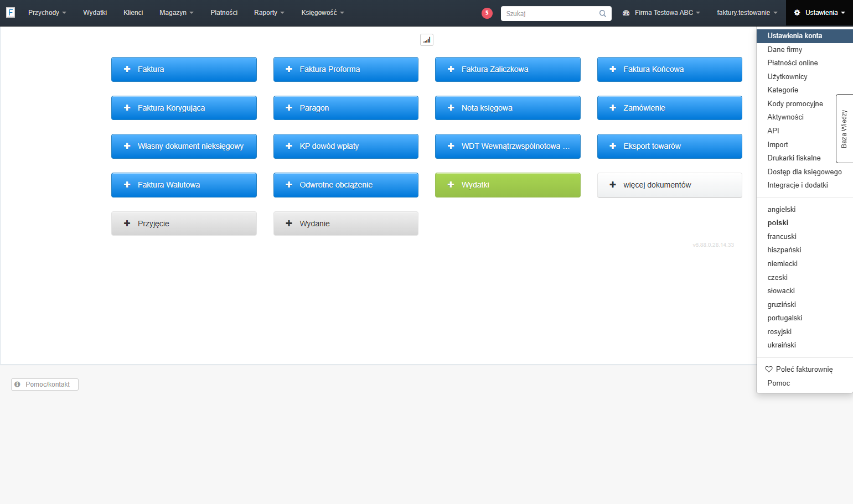Click the info icon in Pomoc/kontakt
The width and height of the screenshot is (853, 504).
[18, 384]
